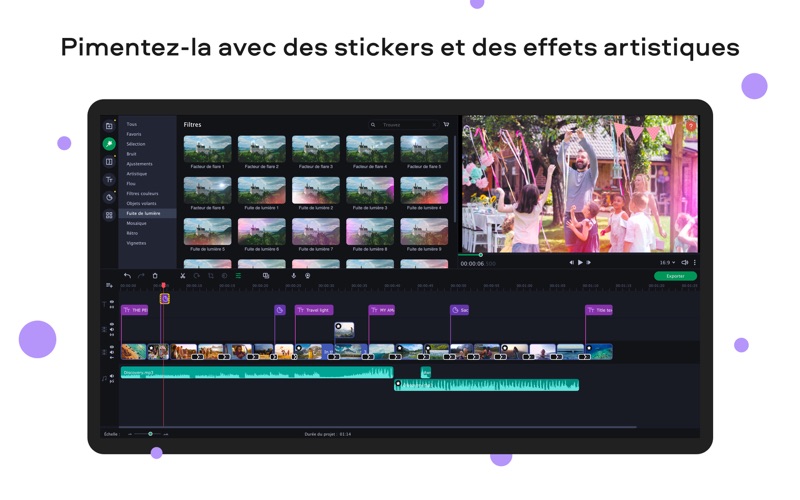Mute the audio track speaker
Viewport: 800px width, 500px height.
(112, 377)
